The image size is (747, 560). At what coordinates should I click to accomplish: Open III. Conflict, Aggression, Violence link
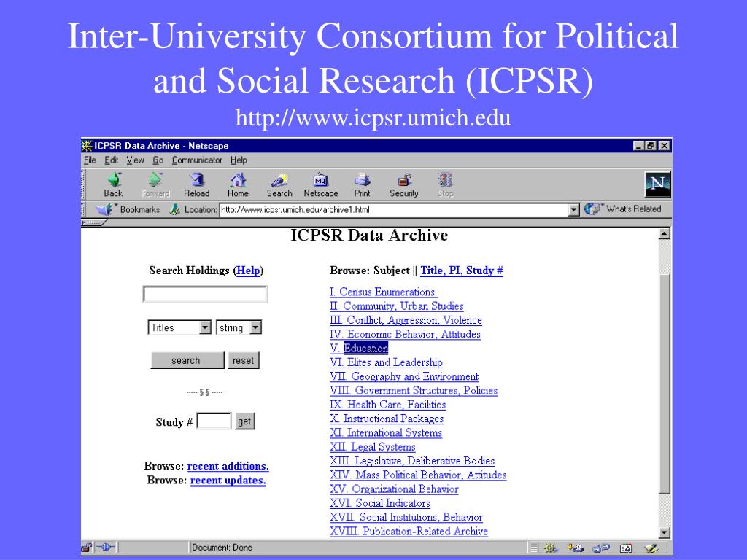[x=406, y=320]
